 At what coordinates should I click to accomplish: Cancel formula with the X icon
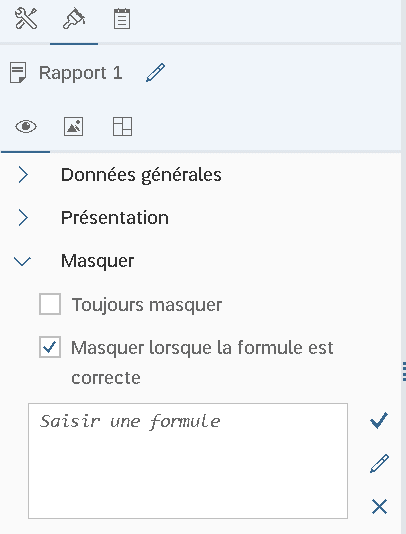[x=379, y=506]
